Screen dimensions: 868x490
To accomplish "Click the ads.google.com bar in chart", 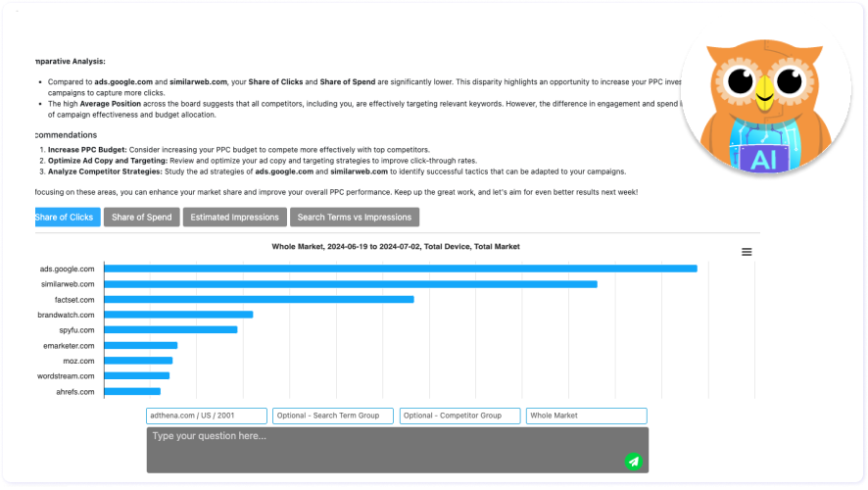I will (401, 269).
